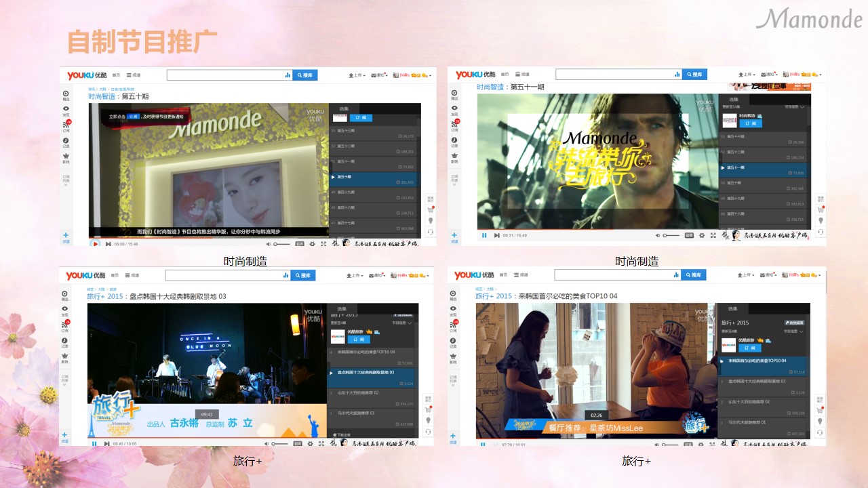Adjust volume slider in 取景地 03 player
868x488 pixels.
click(279, 443)
